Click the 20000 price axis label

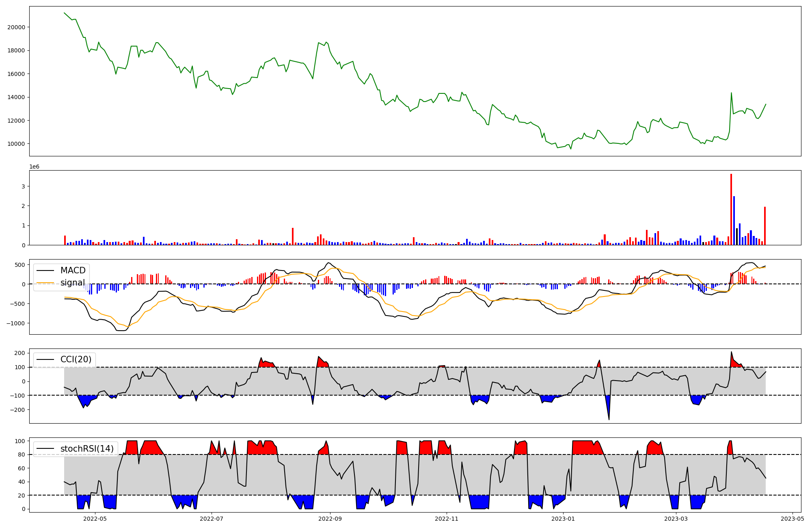click(x=16, y=27)
